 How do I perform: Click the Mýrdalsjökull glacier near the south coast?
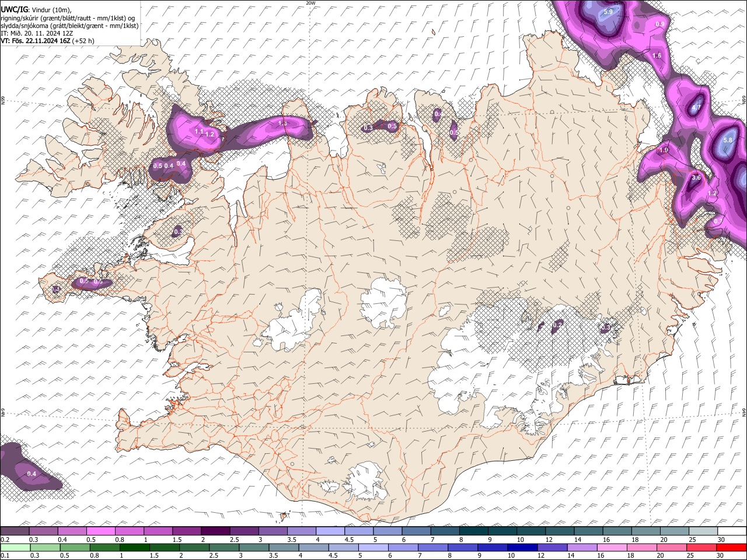pos(366,481)
